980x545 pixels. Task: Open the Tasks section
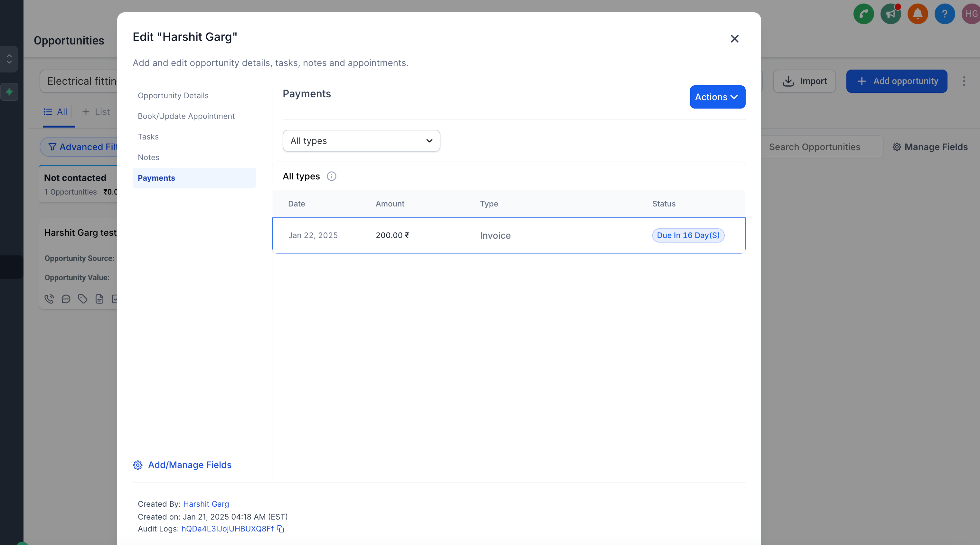(x=148, y=137)
